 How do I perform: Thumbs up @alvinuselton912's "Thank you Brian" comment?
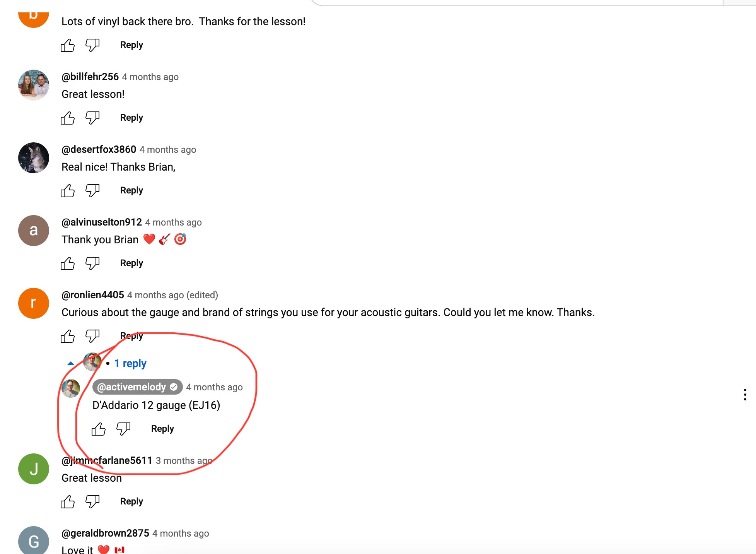(x=68, y=263)
